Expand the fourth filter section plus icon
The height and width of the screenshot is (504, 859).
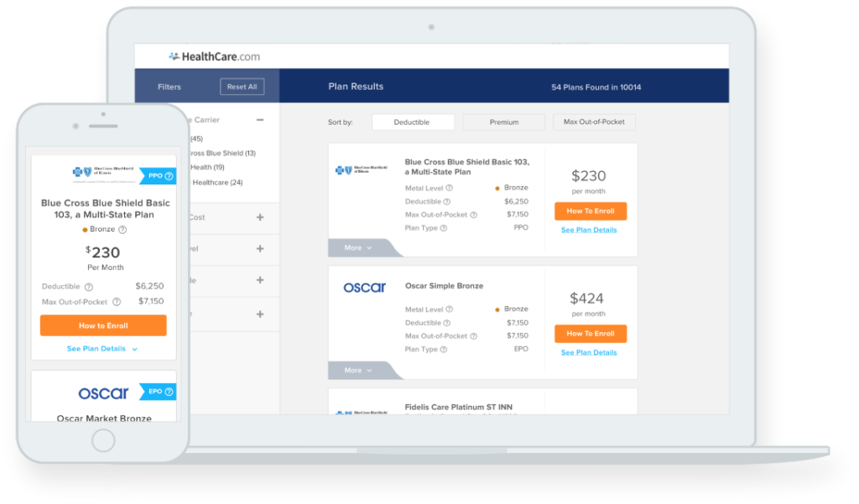[x=260, y=280]
